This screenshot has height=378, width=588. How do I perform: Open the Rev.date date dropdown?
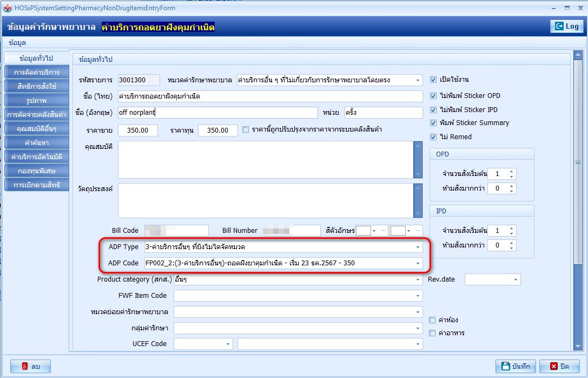tap(516, 279)
